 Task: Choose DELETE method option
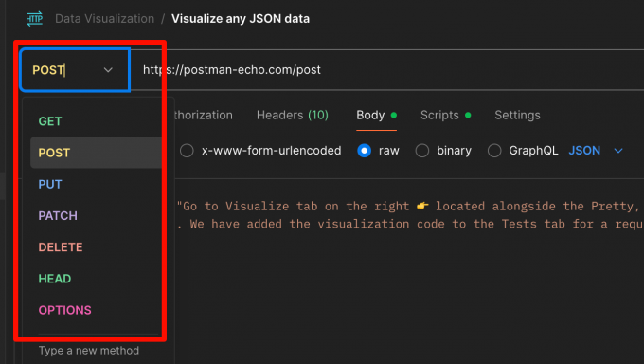[x=61, y=247]
